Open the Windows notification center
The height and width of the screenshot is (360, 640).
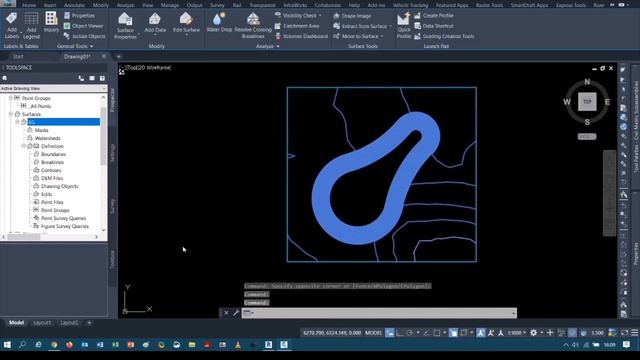tap(627, 345)
